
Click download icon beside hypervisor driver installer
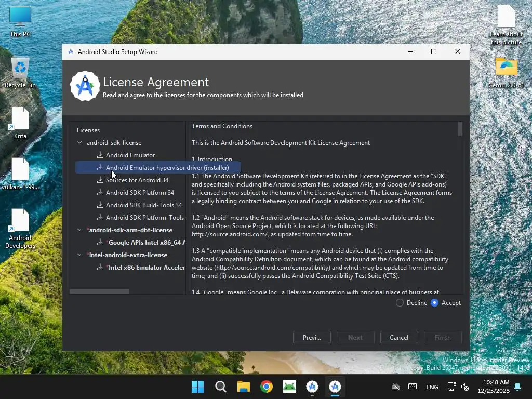(x=100, y=168)
